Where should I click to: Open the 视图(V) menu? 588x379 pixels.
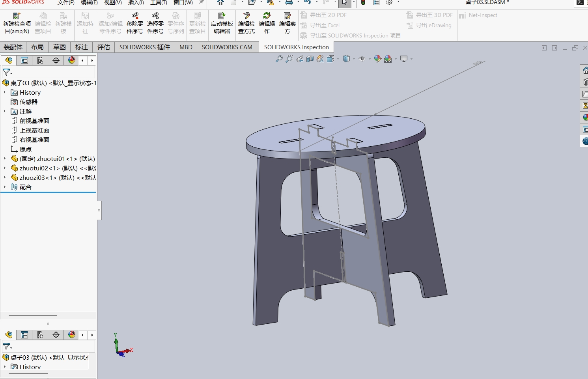[x=113, y=3]
